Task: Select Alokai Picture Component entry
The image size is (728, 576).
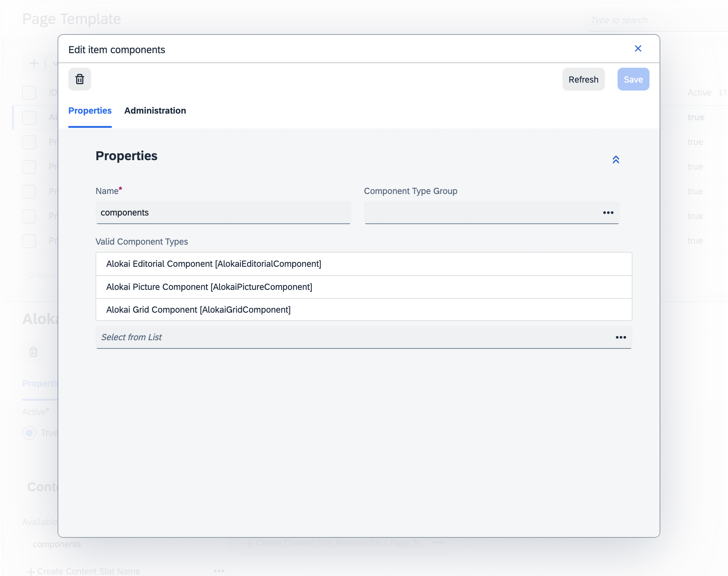Action: pos(363,287)
